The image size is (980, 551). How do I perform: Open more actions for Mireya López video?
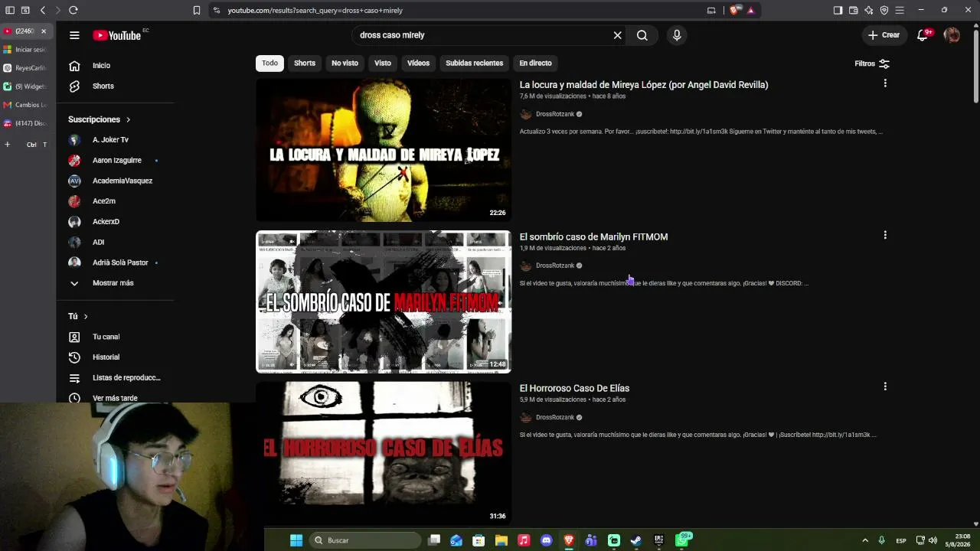(x=885, y=83)
